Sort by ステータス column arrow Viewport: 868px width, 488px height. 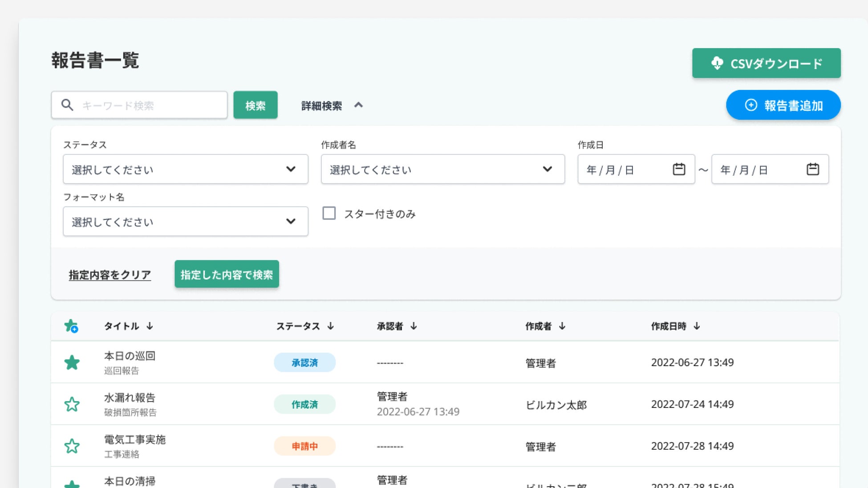pos(331,326)
